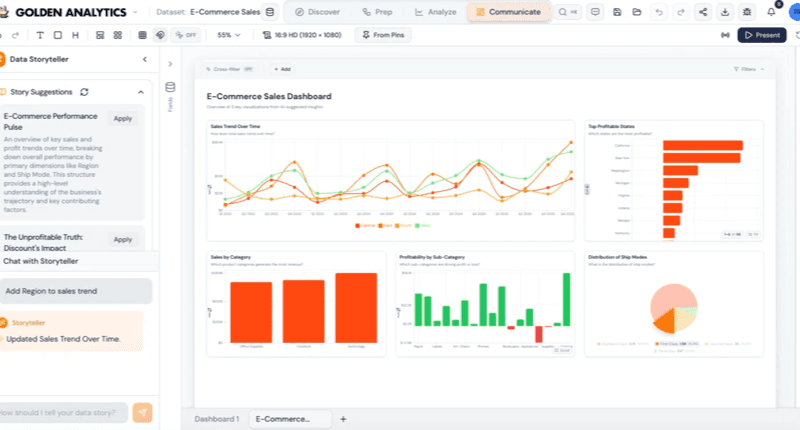Open the notifications bell

click(771, 12)
